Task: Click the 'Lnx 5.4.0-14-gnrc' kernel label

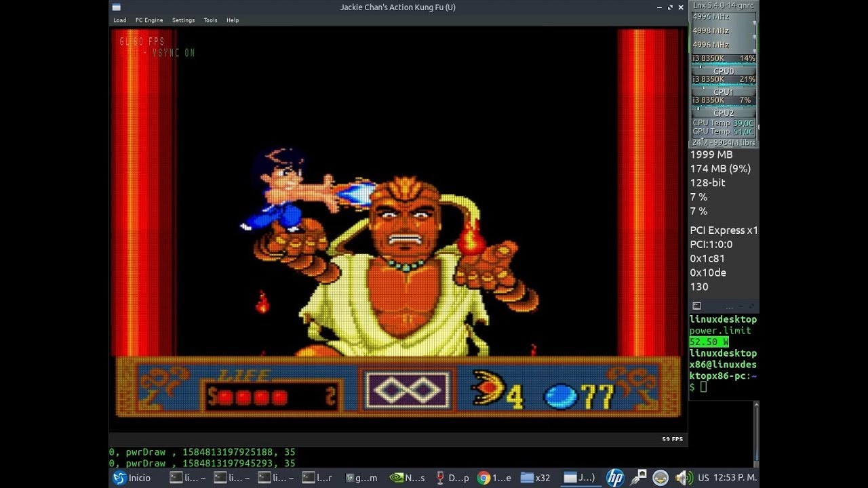Action: [723, 5]
